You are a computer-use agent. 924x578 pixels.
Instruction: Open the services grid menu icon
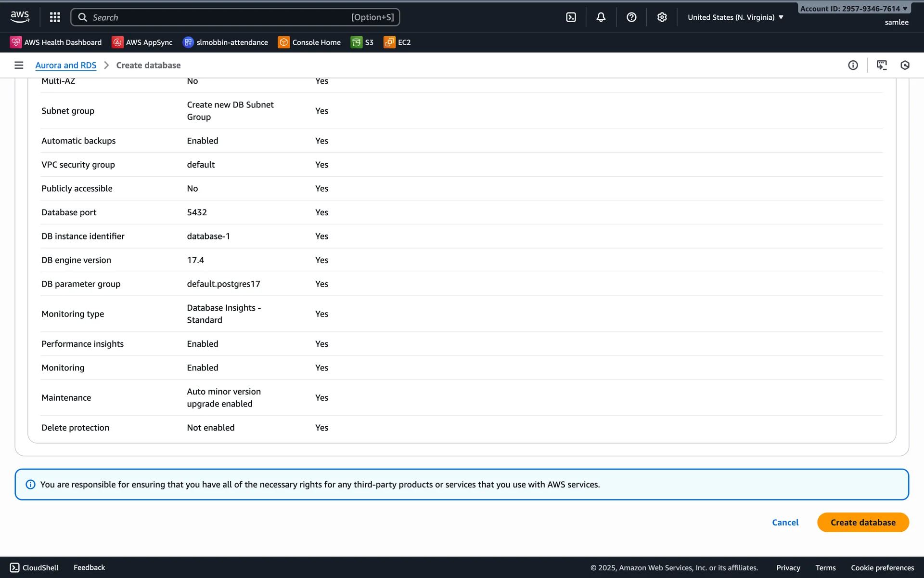coord(55,17)
